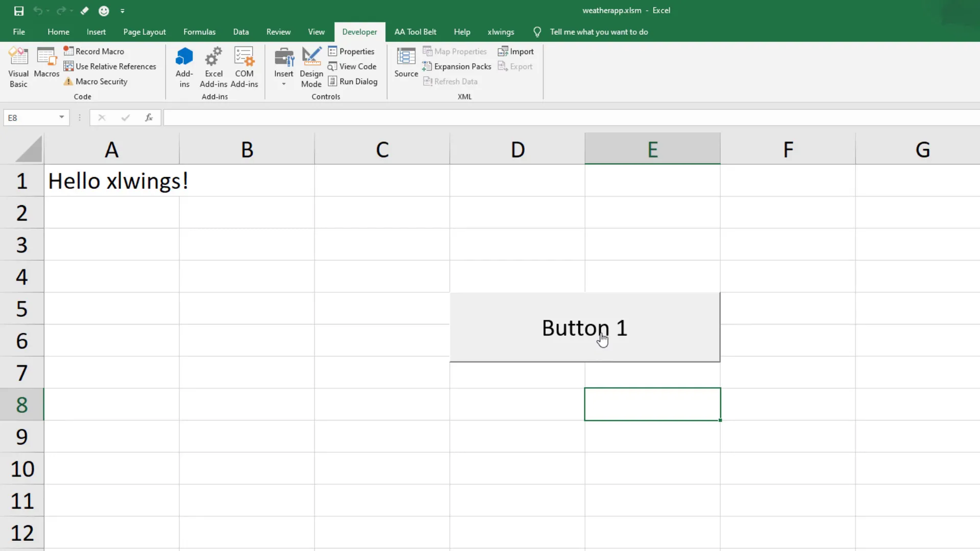Open COM Add-ins
The height and width of the screenshot is (551, 980).
click(x=244, y=66)
